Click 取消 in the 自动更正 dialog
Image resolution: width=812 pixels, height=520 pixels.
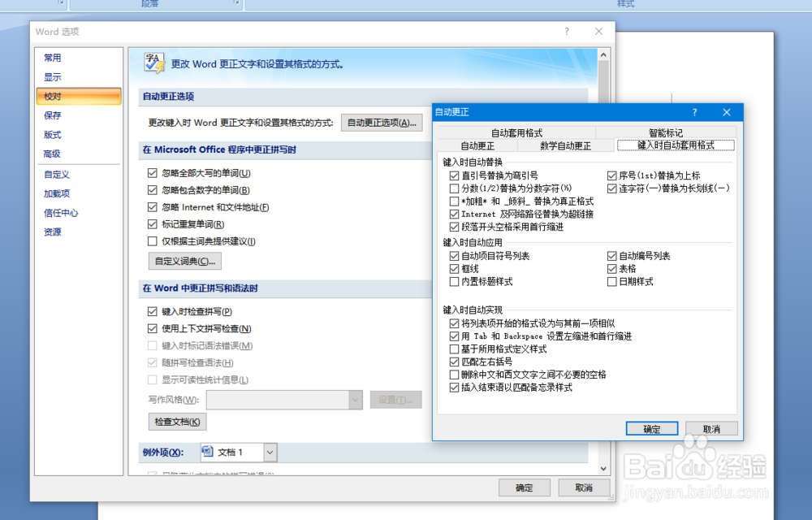(x=711, y=429)
